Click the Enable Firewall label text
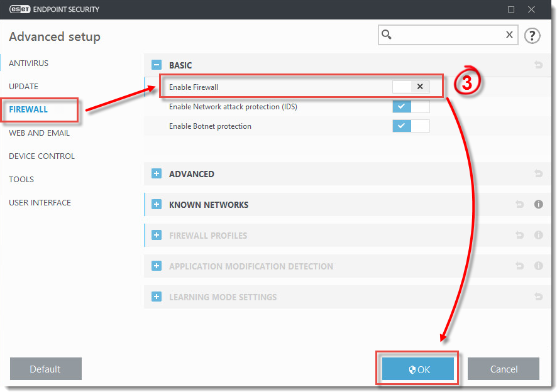The image size is (557, 392). pos(193,87)
